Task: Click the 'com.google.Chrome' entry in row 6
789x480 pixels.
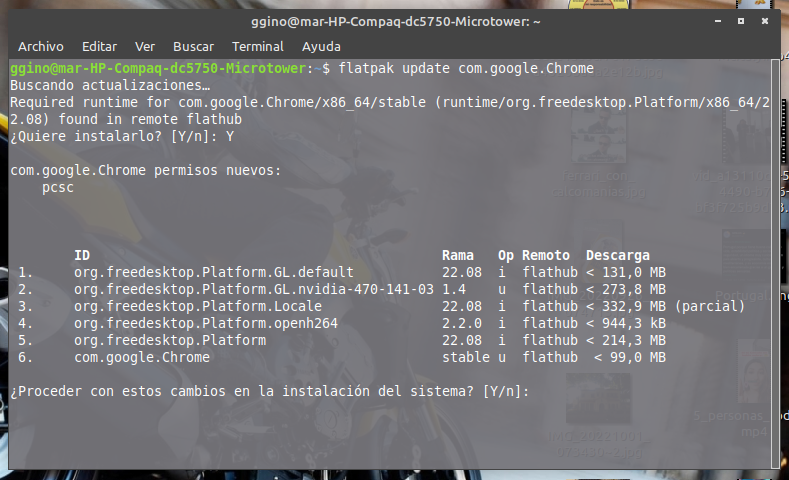Action: (x=142, y=358)
